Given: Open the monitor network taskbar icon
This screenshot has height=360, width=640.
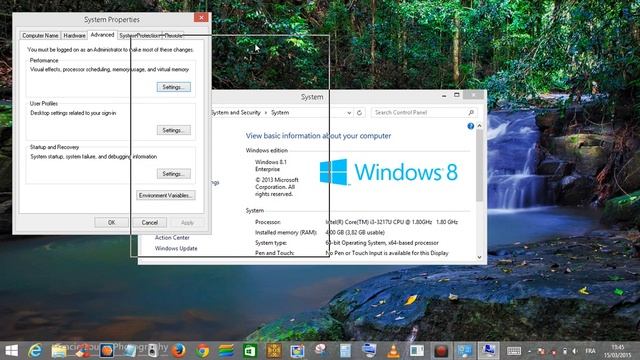Looking at the screenshot, I should (x=369, y=351).
